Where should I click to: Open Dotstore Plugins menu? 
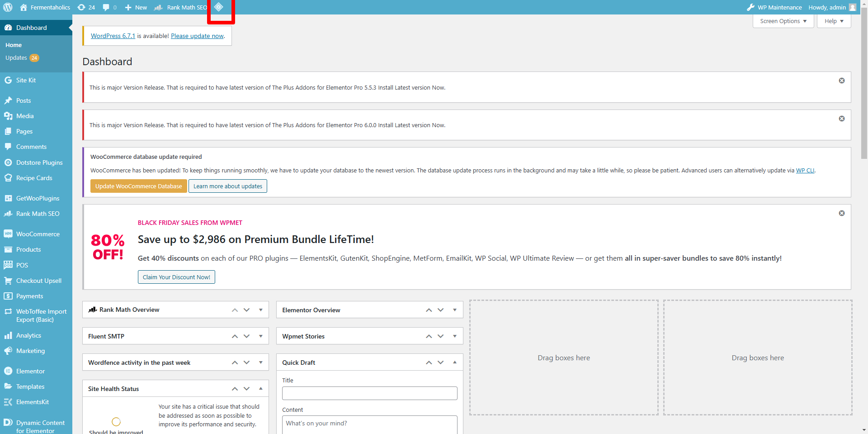pos(36,162)
